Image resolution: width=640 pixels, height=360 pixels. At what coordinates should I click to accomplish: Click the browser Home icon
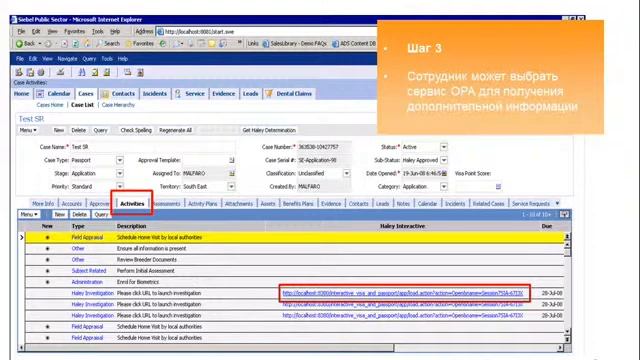pos(87,43)
